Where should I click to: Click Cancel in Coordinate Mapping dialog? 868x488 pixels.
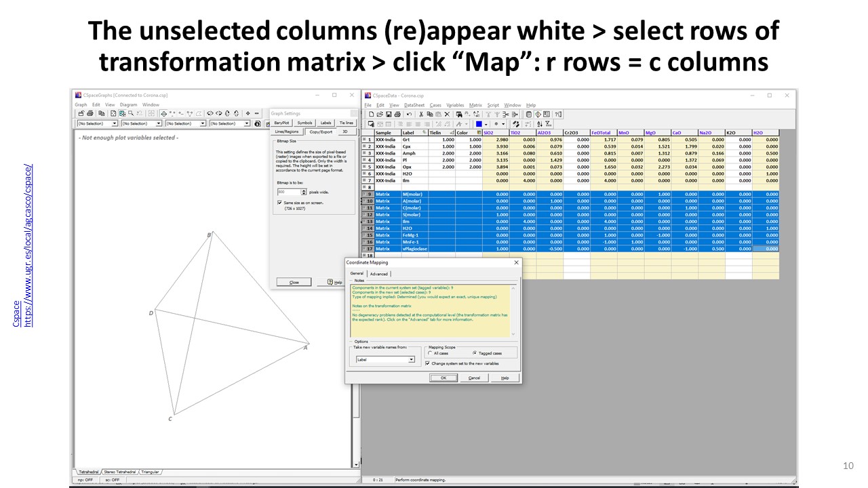(x=474, y=378)
